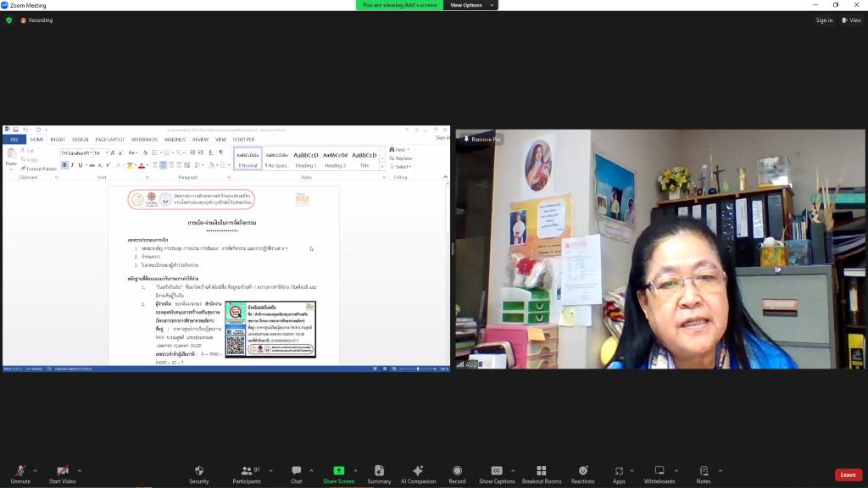Click Remove Pin on the video
This screenshot has height=488, width=868.
(482, 139)
